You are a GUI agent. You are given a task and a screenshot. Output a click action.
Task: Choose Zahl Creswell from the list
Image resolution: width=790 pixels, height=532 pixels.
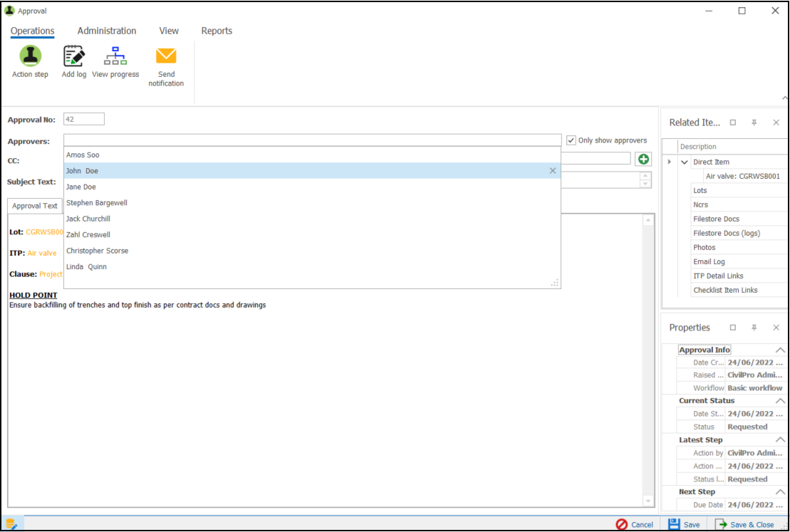tap(312, 235)
